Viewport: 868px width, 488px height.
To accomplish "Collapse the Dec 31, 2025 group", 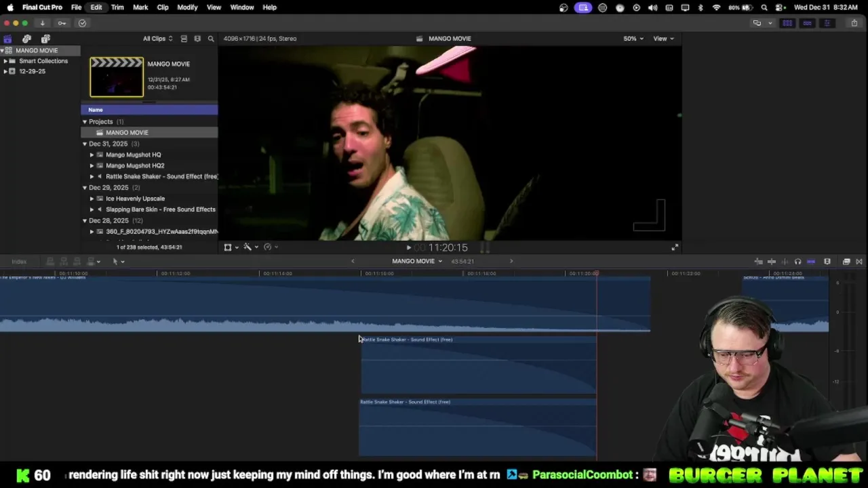I will pos(85,144).
